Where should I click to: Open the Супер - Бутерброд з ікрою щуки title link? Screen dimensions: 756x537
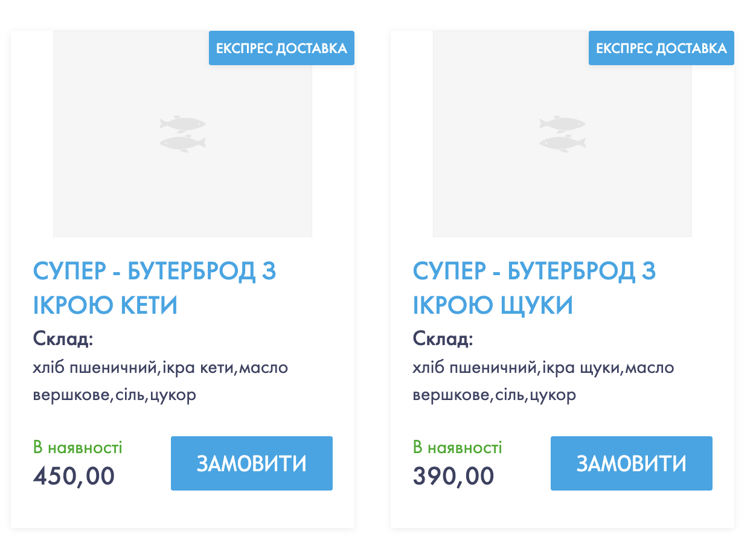click(x=534, y=288)
